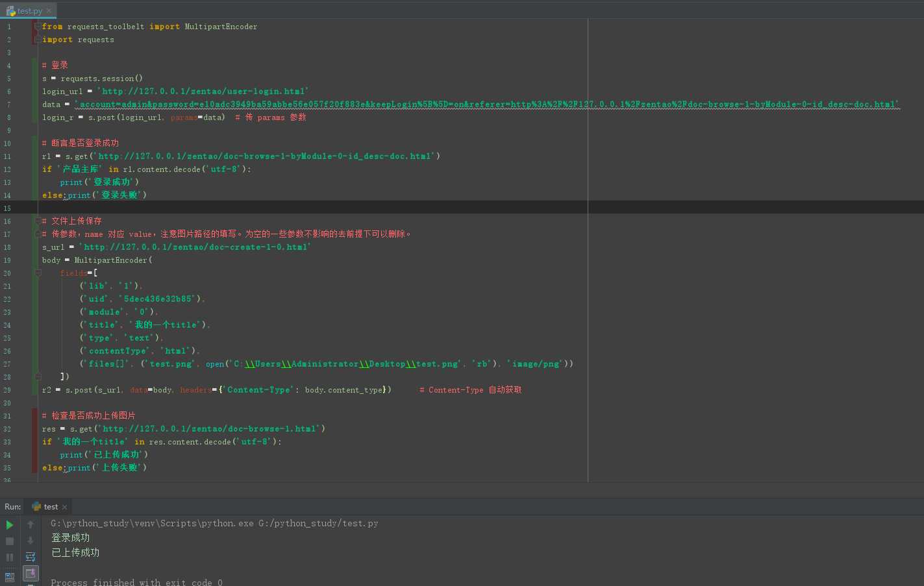The image size is (924, 586).
Task: Click the up arrow in Run panel
Action: pos(31,525)
